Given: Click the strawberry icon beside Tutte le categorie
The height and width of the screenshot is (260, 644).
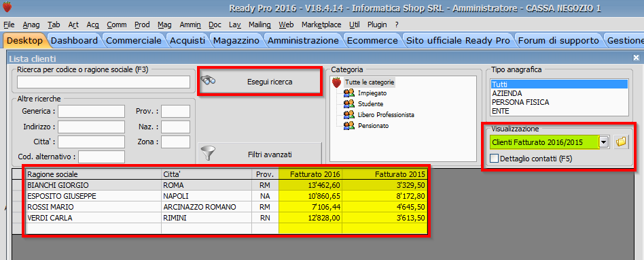Looking at the screenshot, I should (337, 82).
